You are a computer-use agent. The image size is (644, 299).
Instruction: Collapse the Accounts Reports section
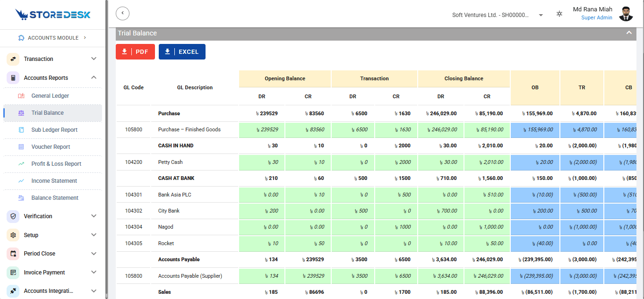94,78
